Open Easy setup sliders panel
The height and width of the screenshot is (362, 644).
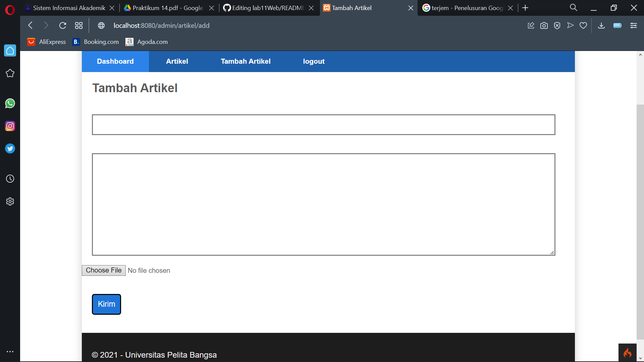(x=634, y=25)
